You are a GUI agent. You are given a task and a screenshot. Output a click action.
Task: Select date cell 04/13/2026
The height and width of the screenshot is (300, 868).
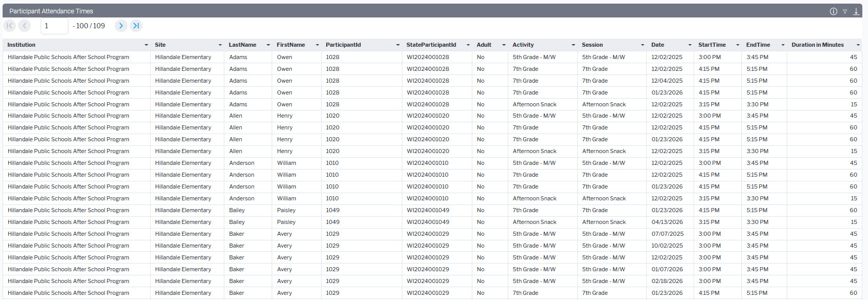coord(667,222)
